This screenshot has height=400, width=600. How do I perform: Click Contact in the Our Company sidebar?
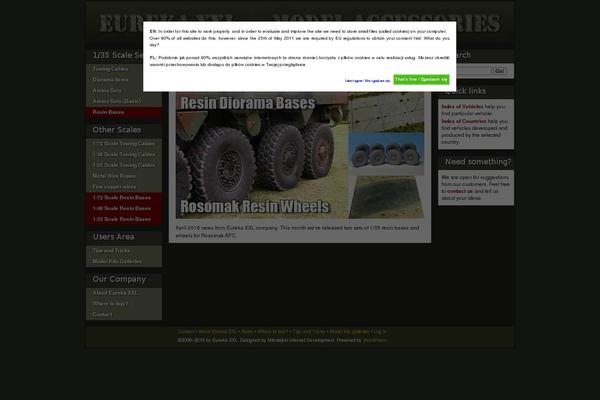point(124,314)
